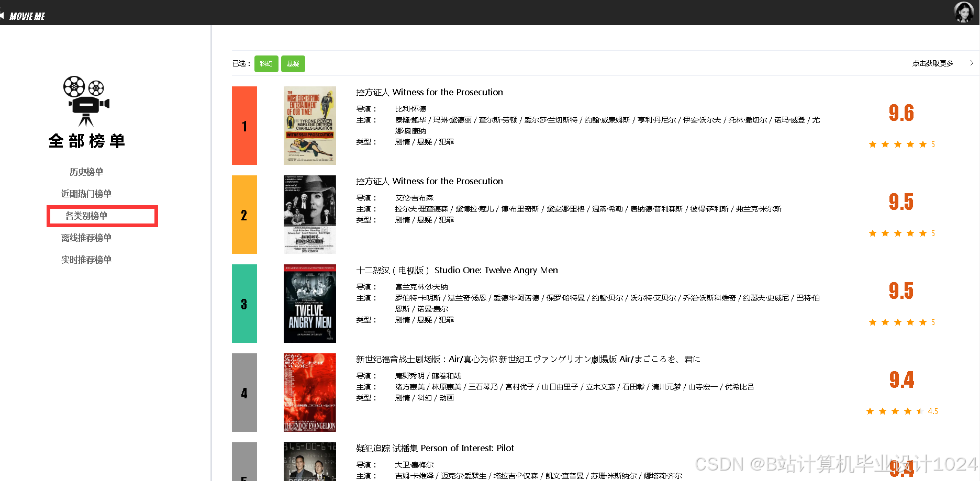
Task: Click director 富兰克林·沙夫纳
Action: tap(421, 287)
